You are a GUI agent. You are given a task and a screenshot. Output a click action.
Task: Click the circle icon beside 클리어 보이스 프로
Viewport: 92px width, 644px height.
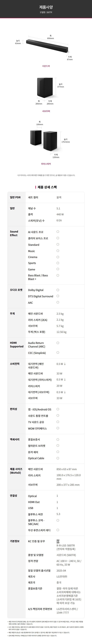pos(58,238)
